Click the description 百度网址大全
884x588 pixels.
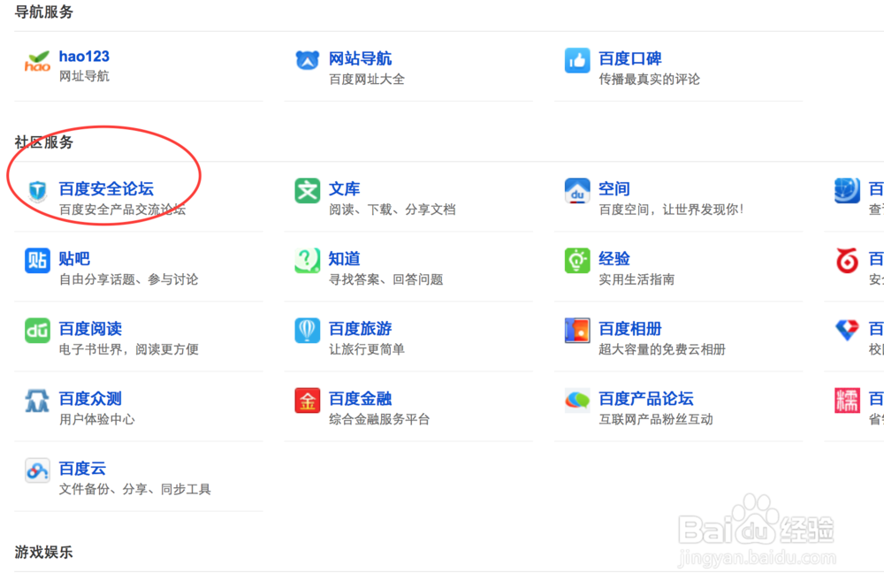367,80
